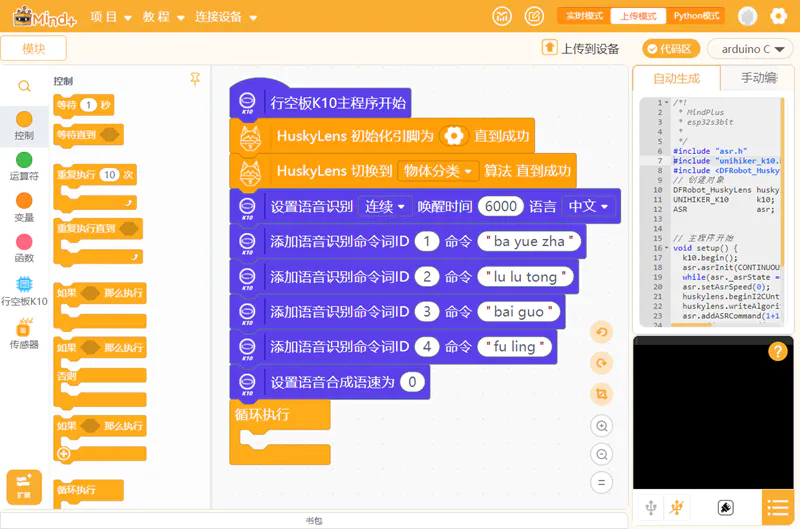Click the redo arrow on canvas
This screenshot has height=529, width=800.
(602, 363)
